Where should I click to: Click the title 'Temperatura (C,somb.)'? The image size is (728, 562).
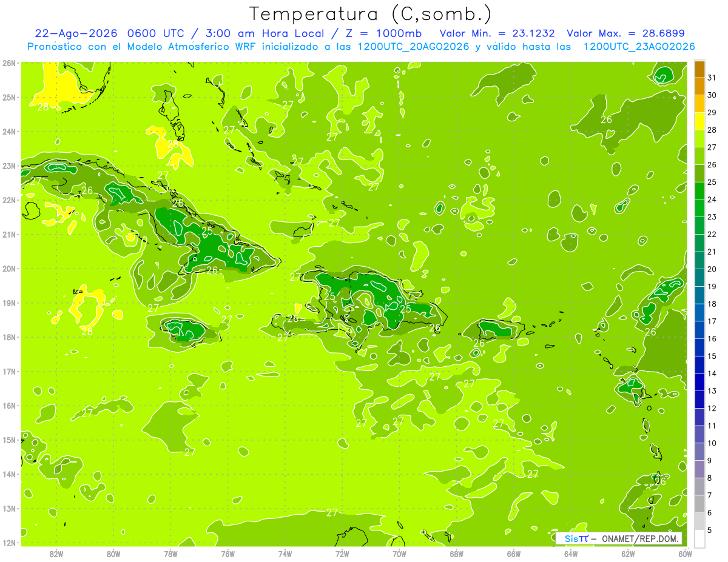[371, 15]
